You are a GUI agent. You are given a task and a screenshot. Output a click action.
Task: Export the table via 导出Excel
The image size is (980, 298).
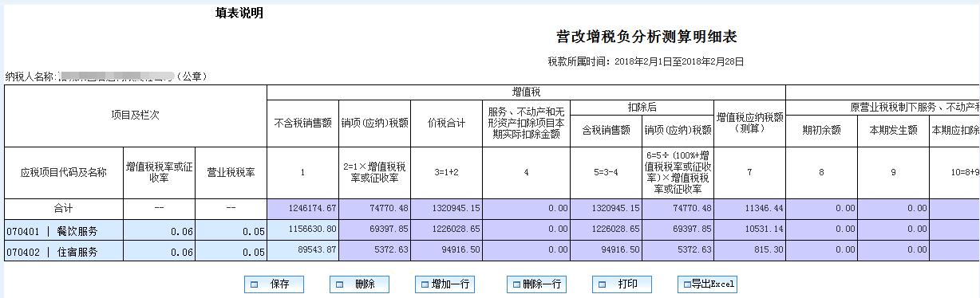click(707, 284)
